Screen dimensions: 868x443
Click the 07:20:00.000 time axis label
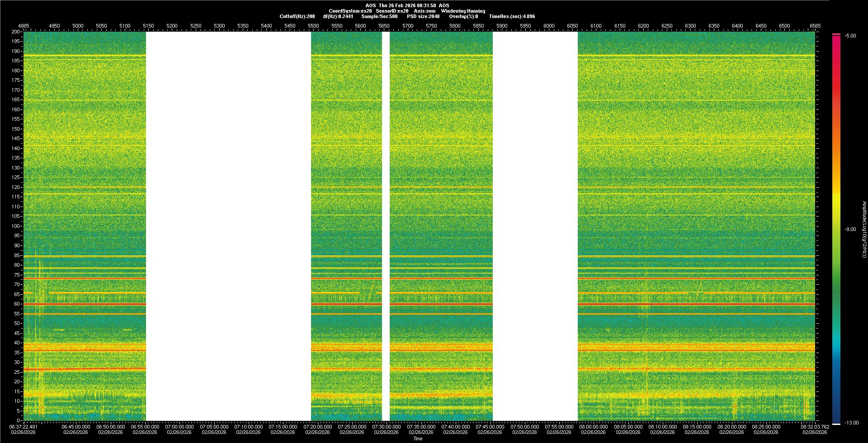click(x=317, y=426)
